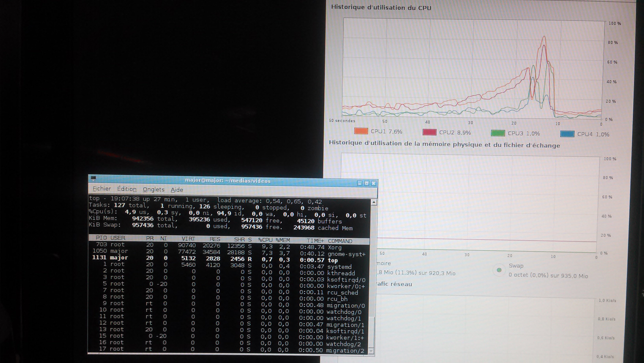
Task: Select the Xorg process row
Action: pos(229,246)
